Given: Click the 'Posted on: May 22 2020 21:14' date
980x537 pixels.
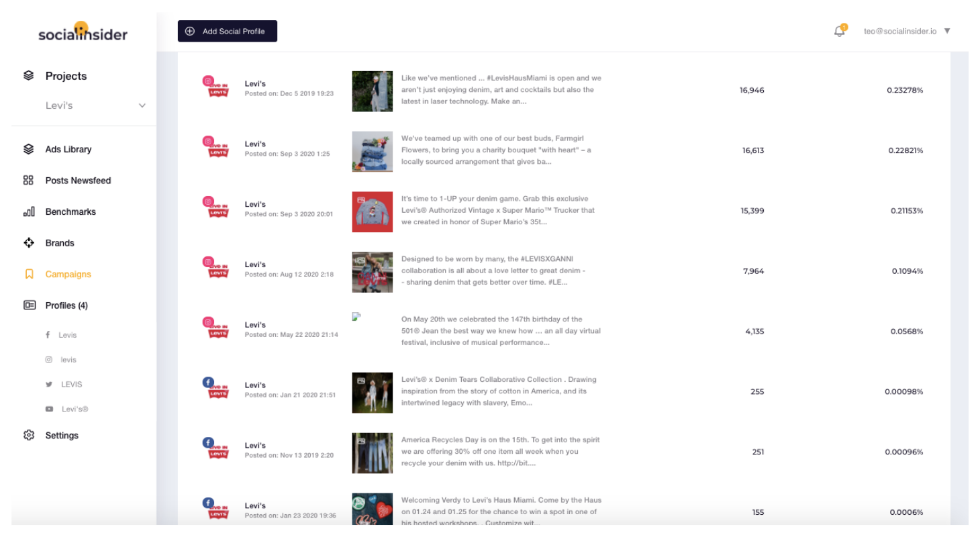Looking at the screenshot, I should 291,334.
